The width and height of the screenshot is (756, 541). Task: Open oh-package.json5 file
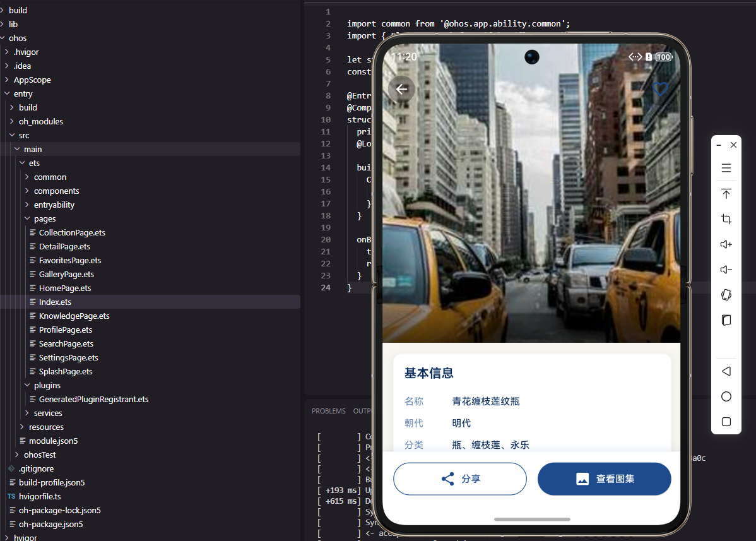pos(50,525)
